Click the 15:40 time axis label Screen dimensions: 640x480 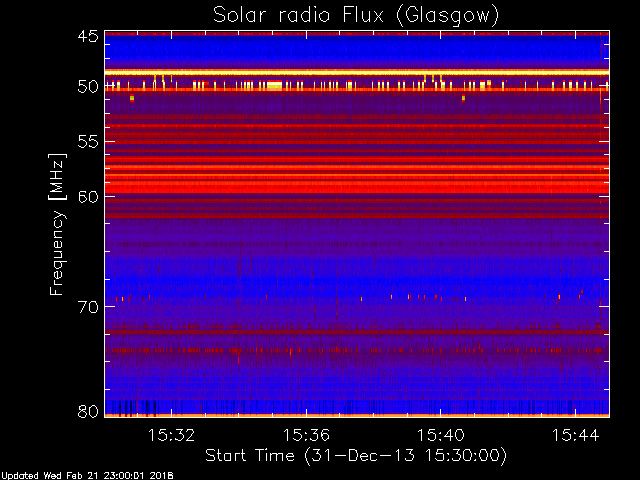440,435
